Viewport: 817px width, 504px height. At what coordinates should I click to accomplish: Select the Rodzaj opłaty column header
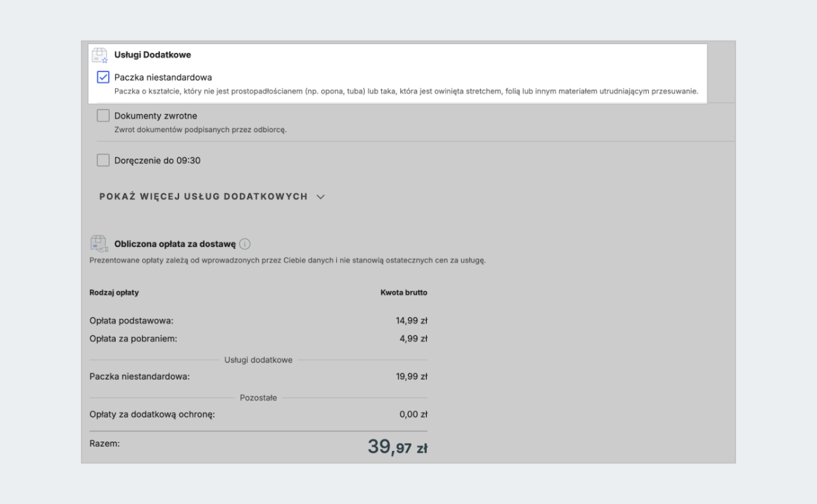pyautogui.click(x=114, y=292)
